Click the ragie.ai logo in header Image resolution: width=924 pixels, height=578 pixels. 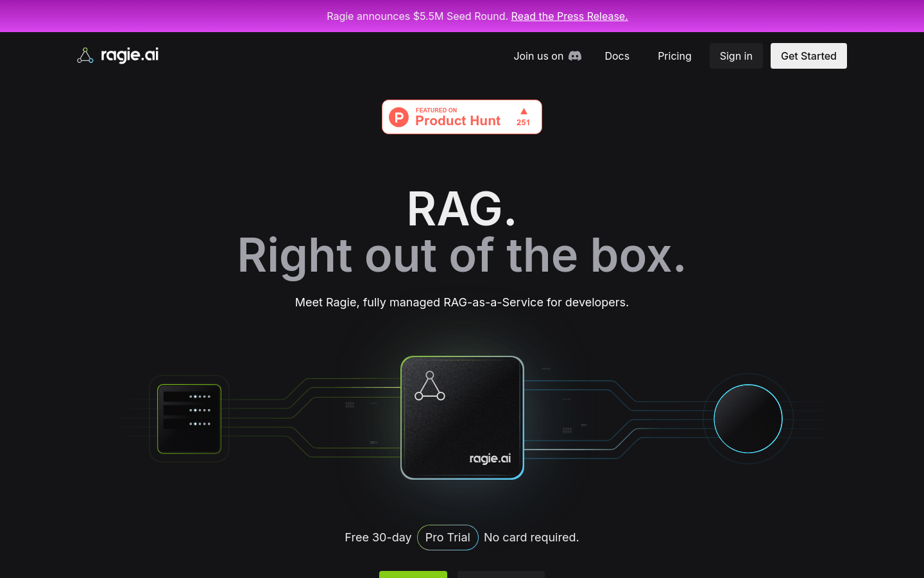pyautogui.click(x=117, y=56)
